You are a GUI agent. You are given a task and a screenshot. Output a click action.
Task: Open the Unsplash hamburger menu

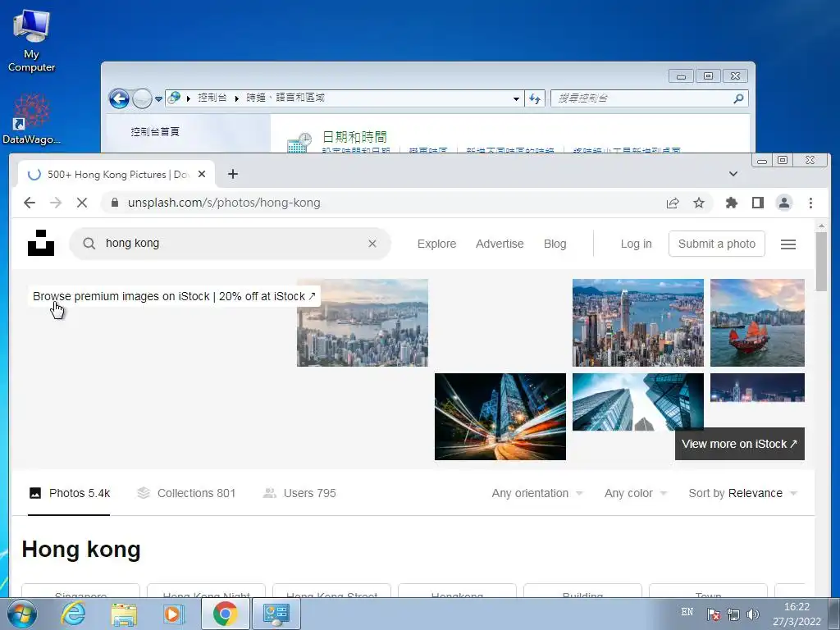787,244
